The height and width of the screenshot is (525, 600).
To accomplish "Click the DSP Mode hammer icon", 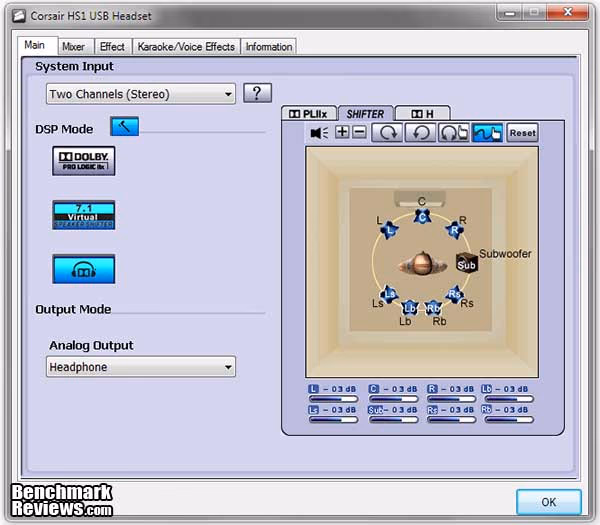I will [124, 127].
